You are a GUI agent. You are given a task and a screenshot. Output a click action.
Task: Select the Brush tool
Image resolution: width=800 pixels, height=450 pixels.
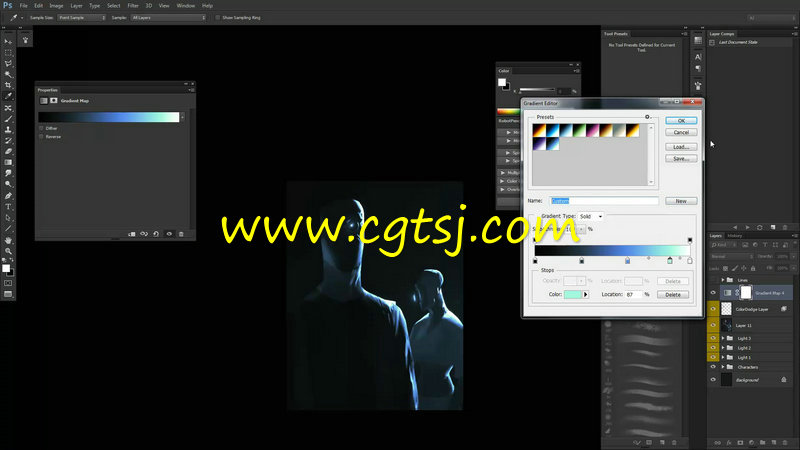(x=8, y=119)
